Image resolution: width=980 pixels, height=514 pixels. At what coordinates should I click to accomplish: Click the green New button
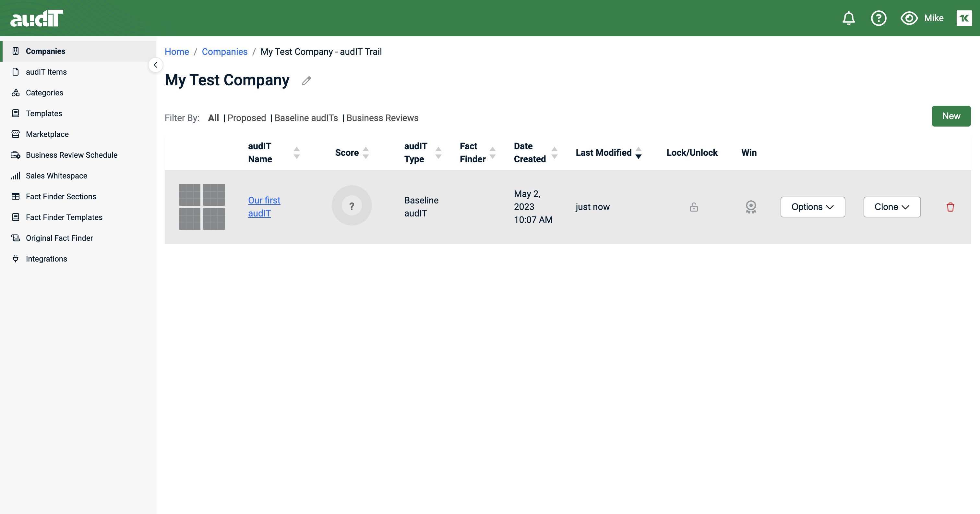click(951, 116)
